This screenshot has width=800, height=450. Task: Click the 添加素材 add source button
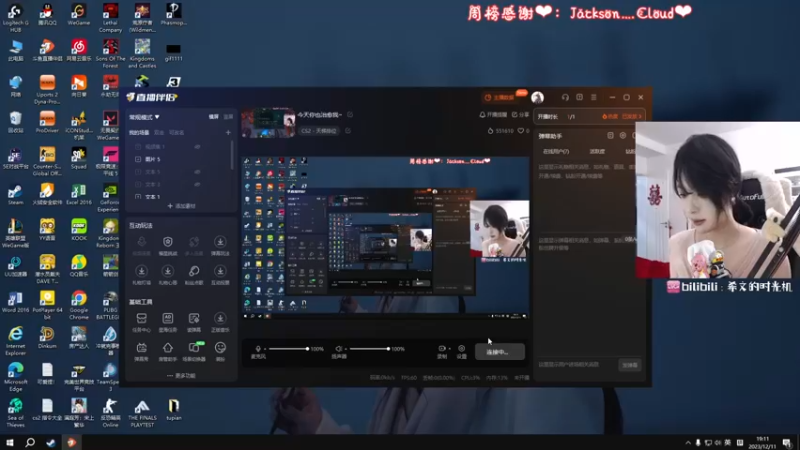point(181,206)
